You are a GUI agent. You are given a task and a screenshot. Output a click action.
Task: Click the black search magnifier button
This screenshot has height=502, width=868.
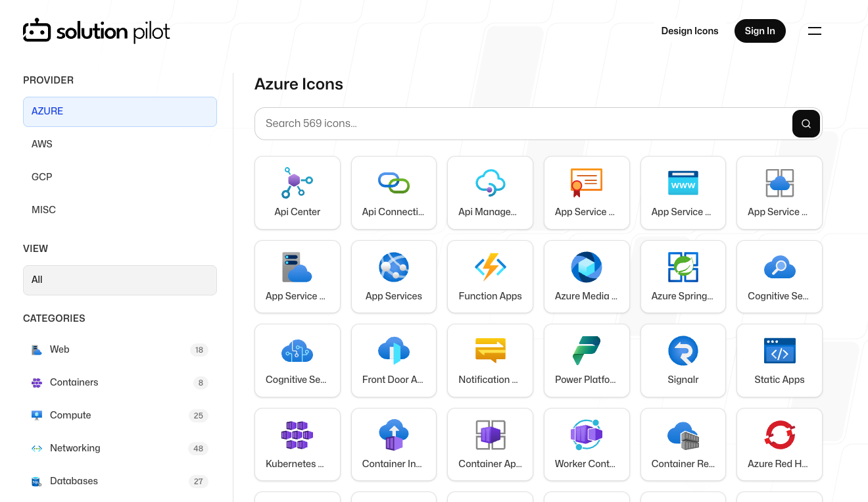pos(806,124)
